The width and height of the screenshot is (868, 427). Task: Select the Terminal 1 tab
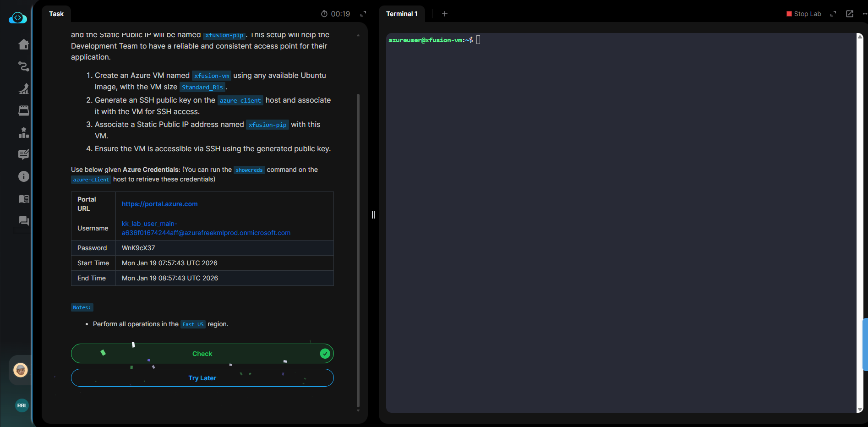click(x=402, y=14)
